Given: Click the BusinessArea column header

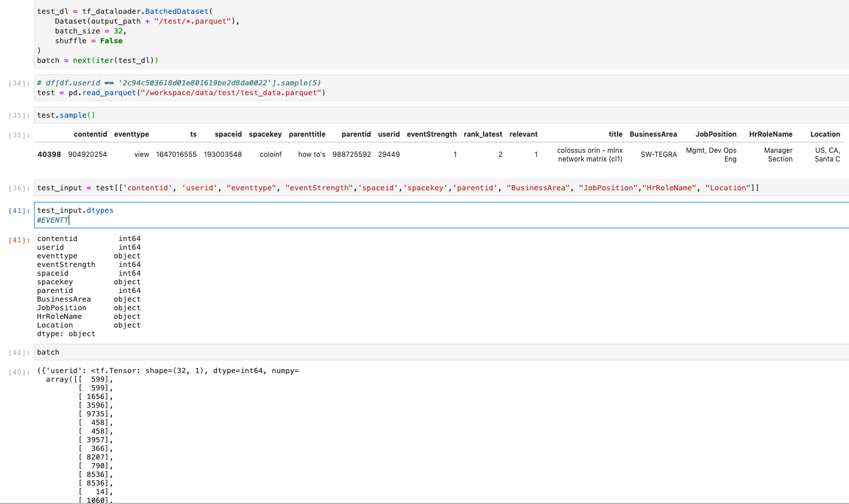Looking at the screenshot, I should coord(653,134).
